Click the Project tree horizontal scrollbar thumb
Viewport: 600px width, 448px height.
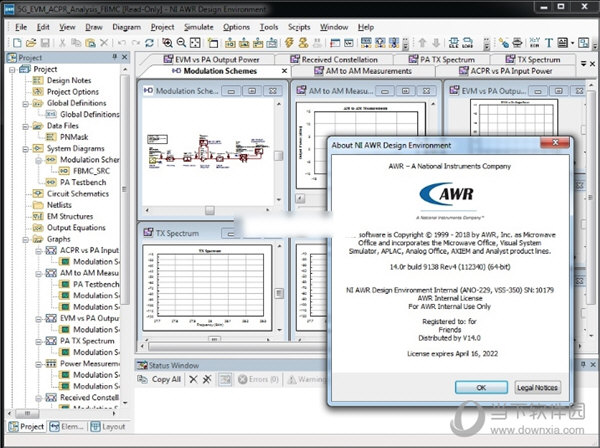click(28, 413)
